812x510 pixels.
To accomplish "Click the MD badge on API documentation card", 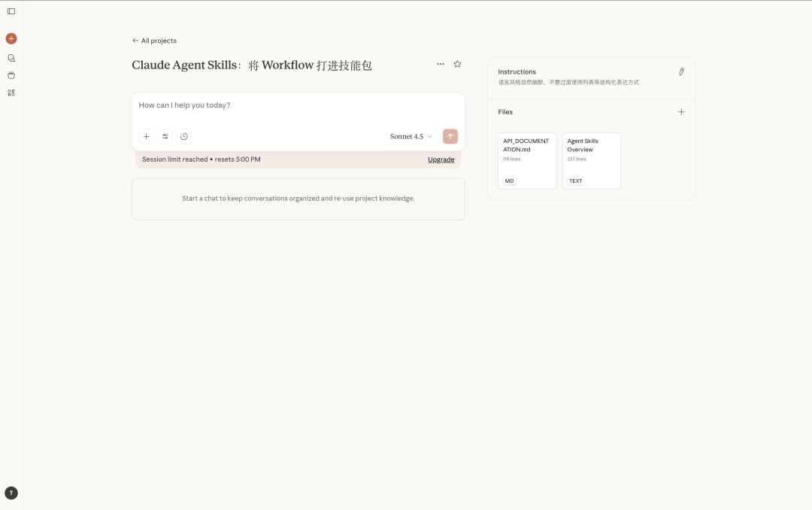I will 510,181.
